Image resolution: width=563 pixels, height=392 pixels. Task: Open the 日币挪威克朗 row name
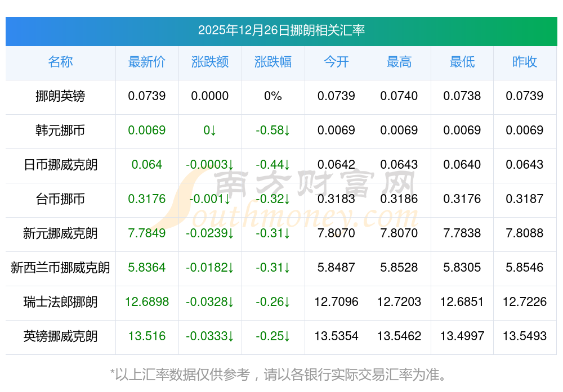[60, 165]
